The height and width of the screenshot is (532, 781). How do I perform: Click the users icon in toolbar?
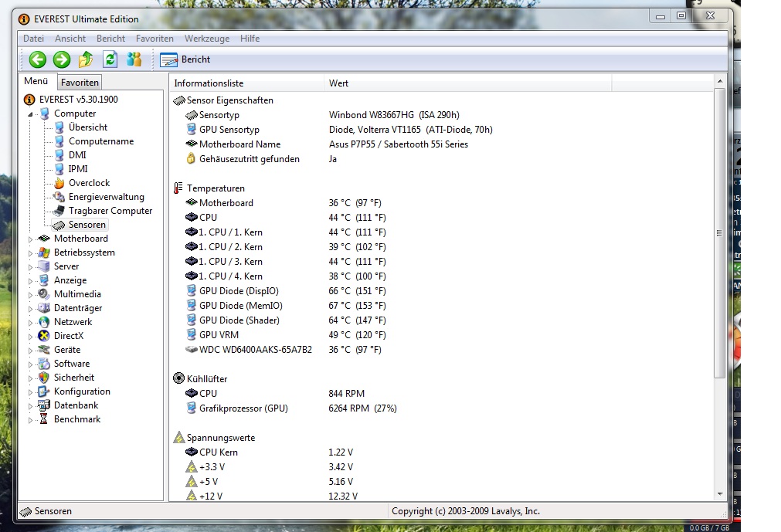(134, 59)
